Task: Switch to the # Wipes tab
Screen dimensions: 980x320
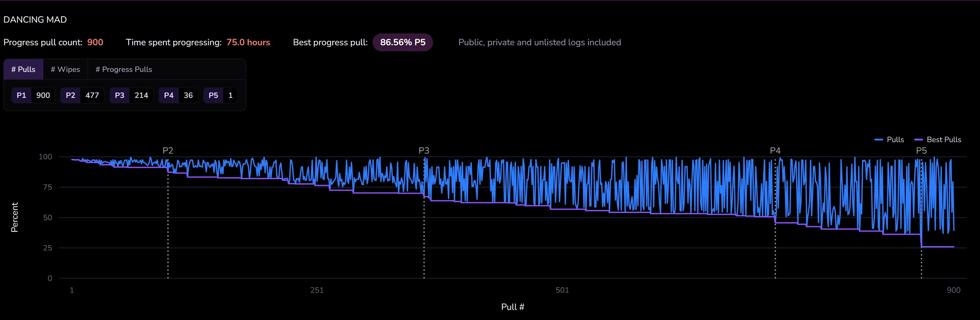Action: coord(65,69)
